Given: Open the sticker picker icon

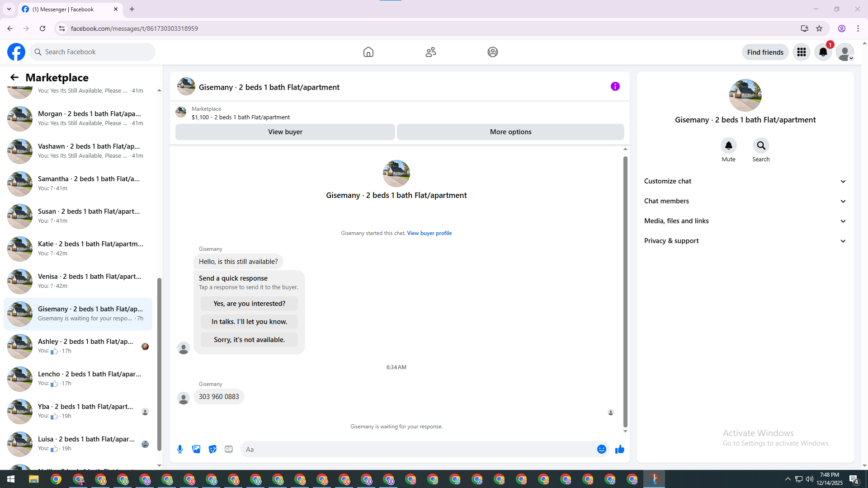Looking at the screenshot, I should 212,449.
